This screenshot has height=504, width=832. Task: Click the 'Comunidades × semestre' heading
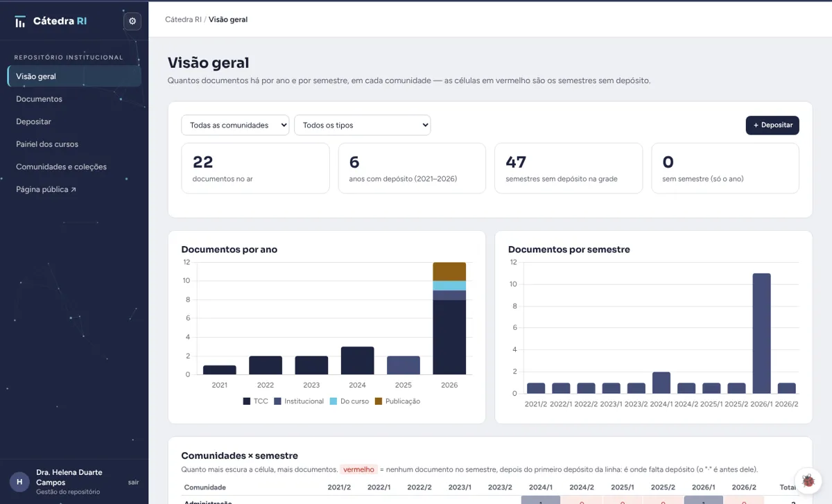[x=240, y=455]
